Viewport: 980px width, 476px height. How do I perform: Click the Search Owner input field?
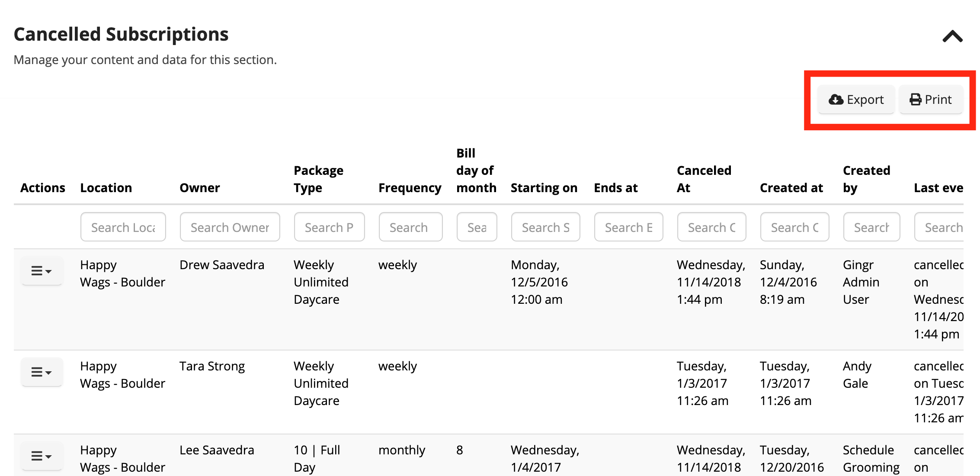pyautogui.click(x=230, y=227)
